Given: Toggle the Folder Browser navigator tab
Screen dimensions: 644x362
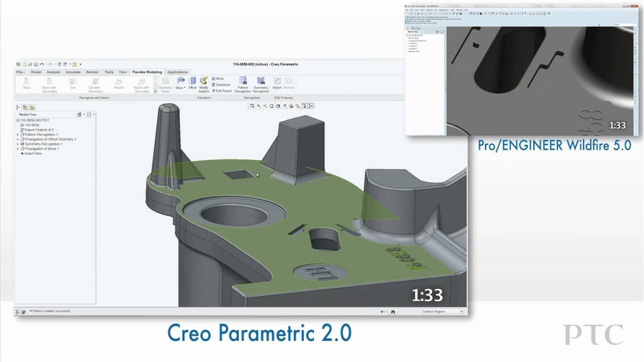Looking at the screenshot, I should click(25, 108).
